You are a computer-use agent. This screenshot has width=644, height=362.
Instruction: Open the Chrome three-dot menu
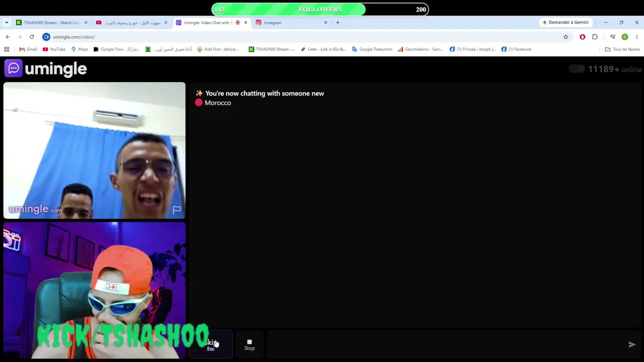(x=636, y=37)
